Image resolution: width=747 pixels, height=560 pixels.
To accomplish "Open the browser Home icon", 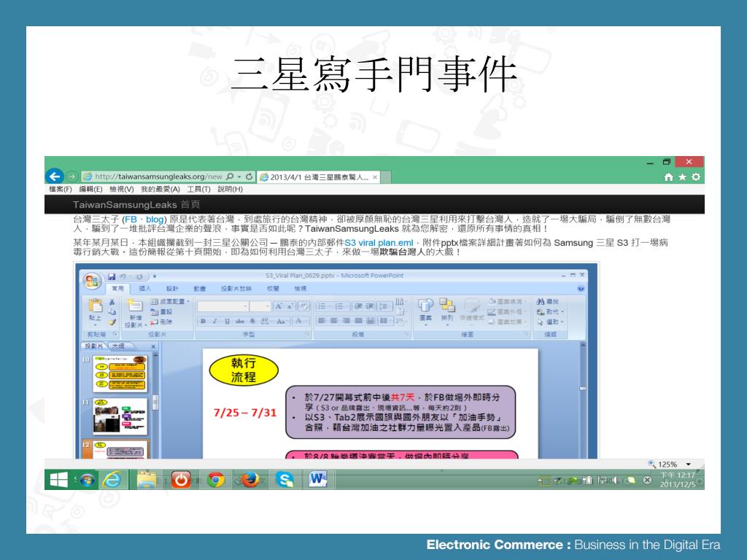I will (x=669, y=177).
